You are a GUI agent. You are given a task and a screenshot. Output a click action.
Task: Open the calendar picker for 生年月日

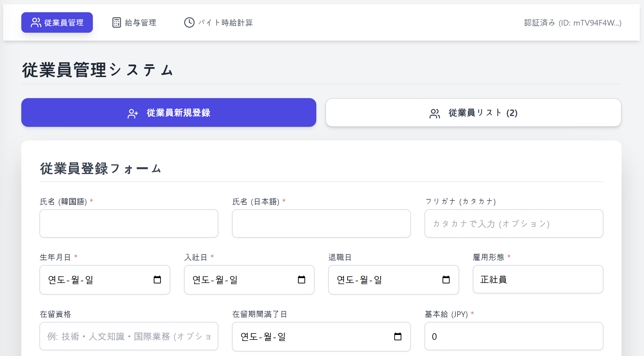click(158, 280)
